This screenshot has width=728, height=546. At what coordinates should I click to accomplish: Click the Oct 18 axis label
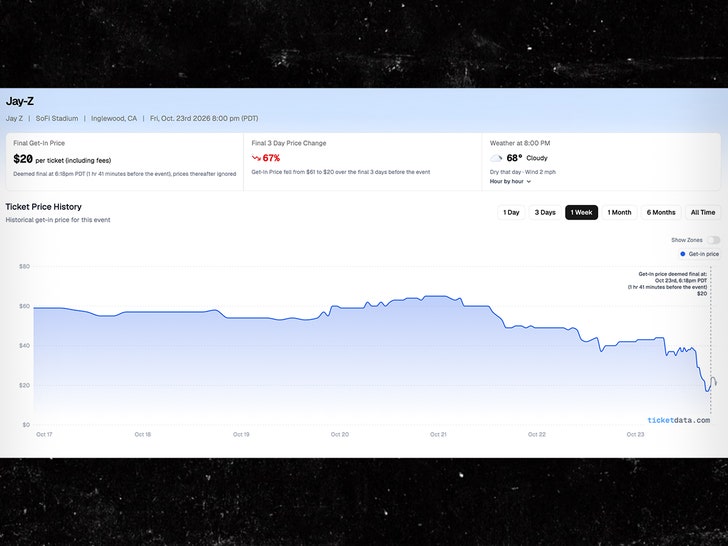point(143,435)
